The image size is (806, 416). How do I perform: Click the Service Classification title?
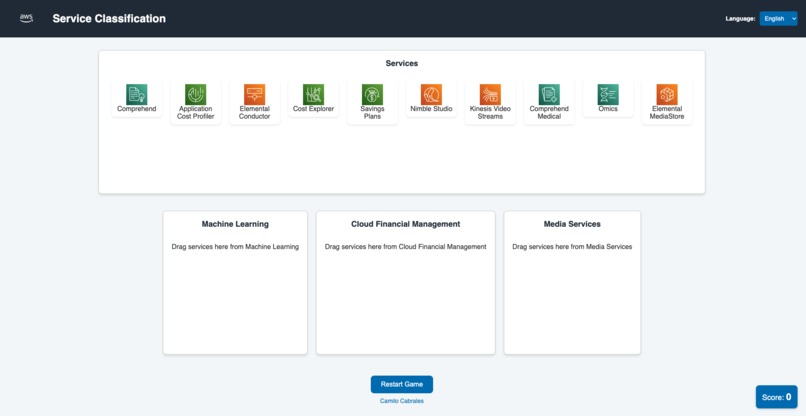(109, 19)
